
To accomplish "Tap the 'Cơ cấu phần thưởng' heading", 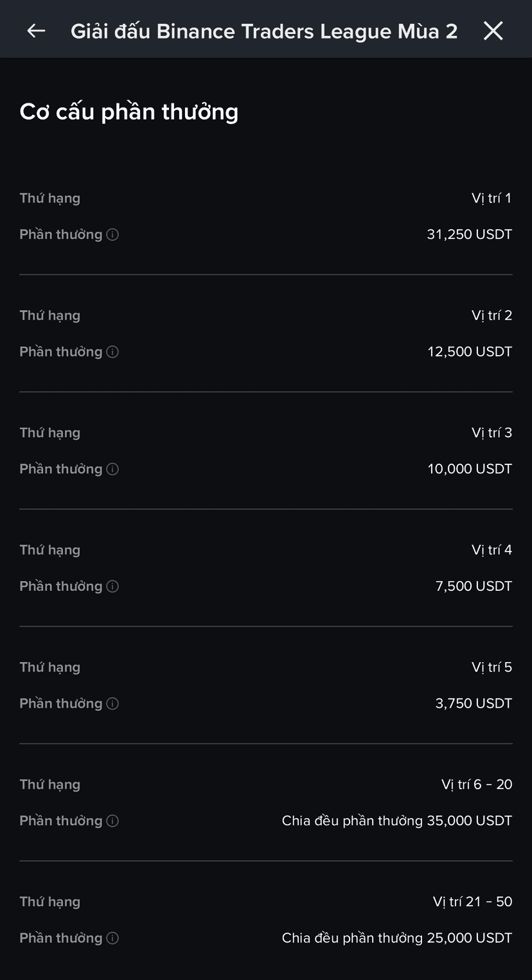I will click(129, 112).
